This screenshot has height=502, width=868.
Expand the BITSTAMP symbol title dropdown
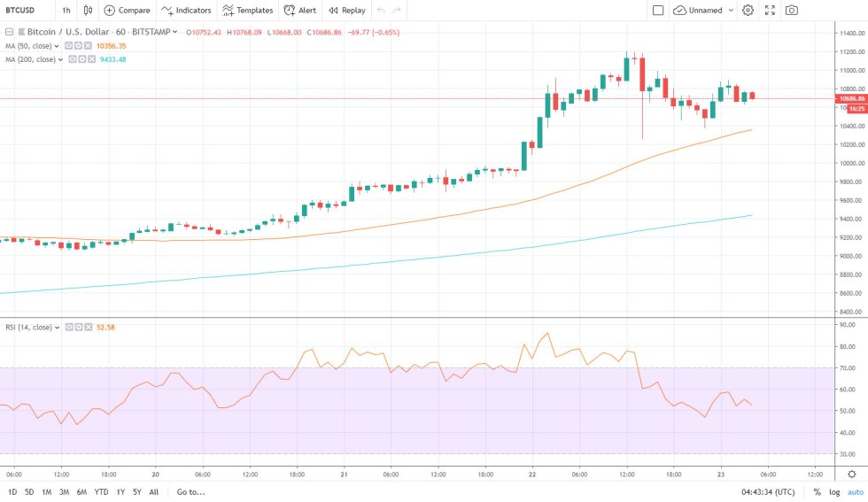pos(174,32)
